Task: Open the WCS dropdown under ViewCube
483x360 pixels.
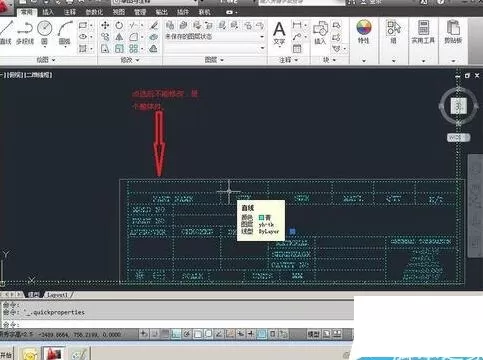Action: point(459,137)
